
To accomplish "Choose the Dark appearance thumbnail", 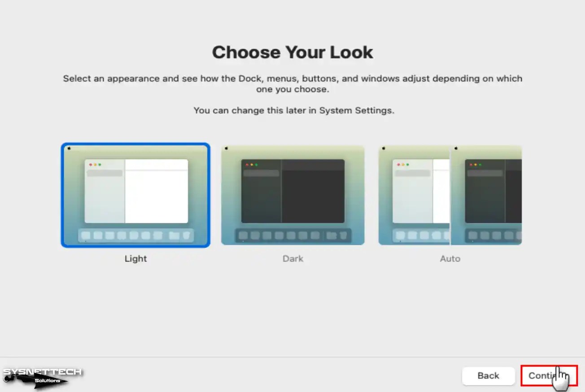I will 293,195.
